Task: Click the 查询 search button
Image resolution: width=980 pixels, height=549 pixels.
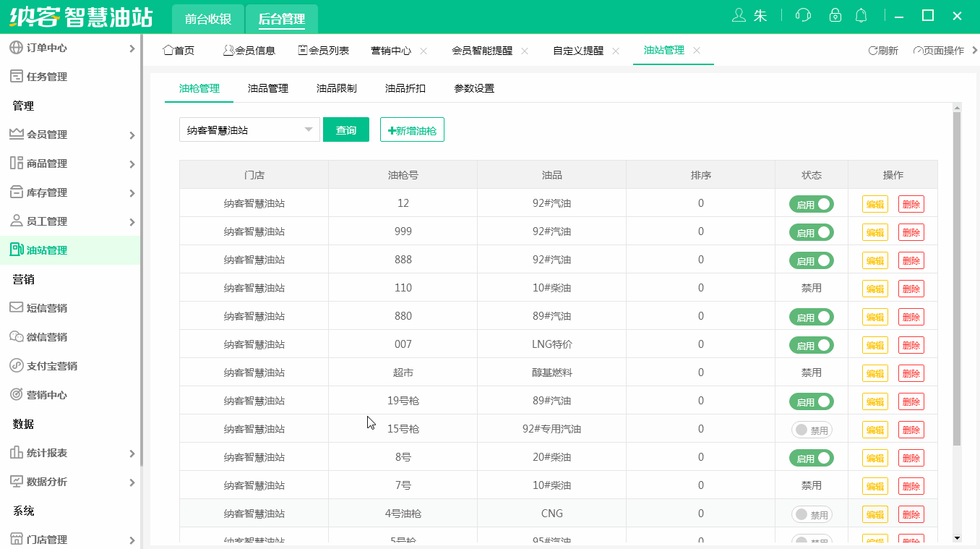Action: click(x=346, y=129)
